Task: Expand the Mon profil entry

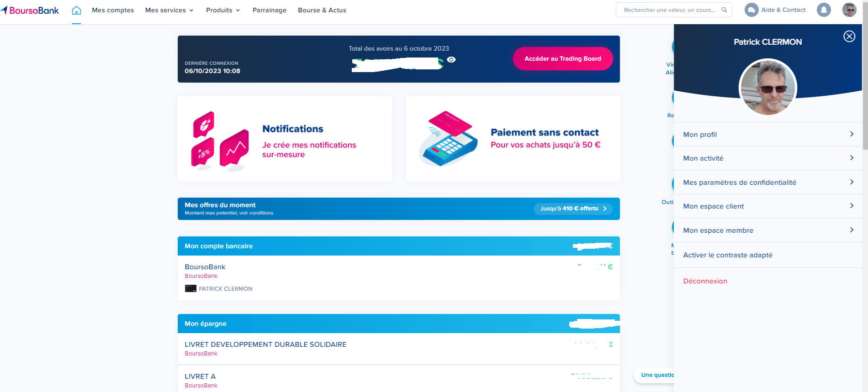Action: 767,134
